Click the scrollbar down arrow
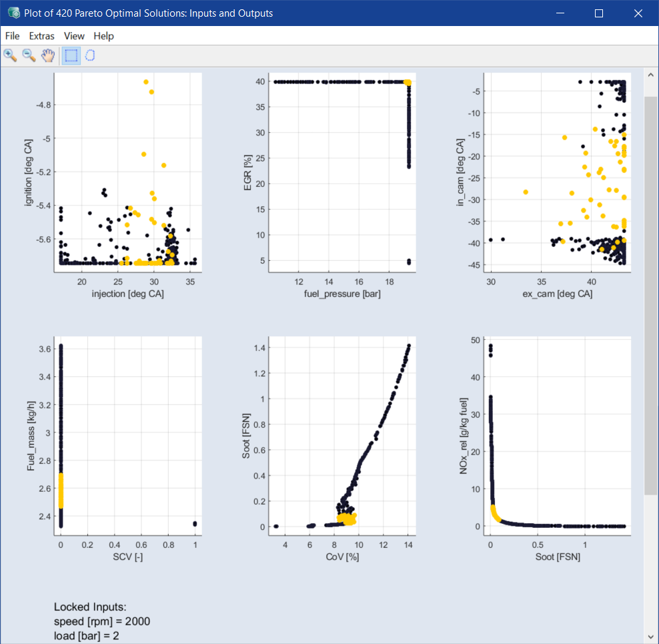The height and width of the screenshot is (644, 659). tap(651, 637)
